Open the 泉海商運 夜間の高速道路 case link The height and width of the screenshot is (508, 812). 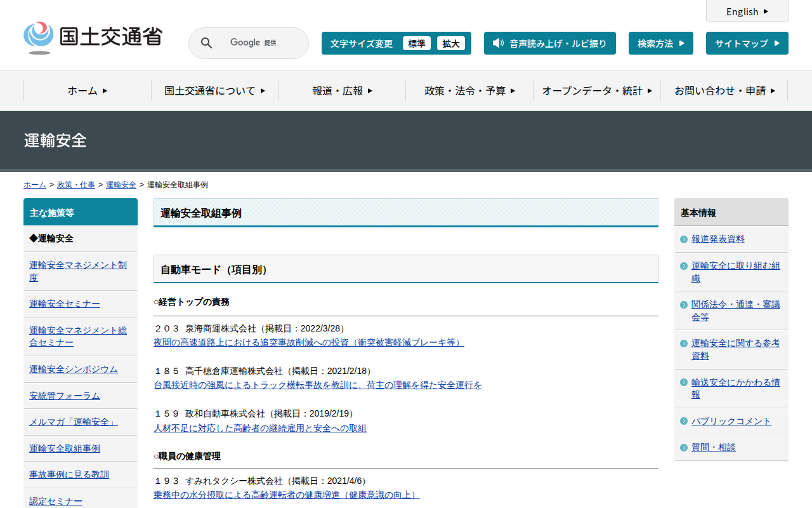click(308, 342)
